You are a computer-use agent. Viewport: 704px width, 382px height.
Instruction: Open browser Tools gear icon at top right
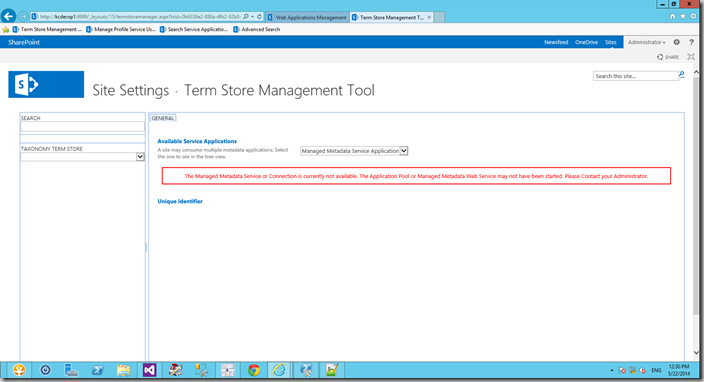click(x=693, y=16)
